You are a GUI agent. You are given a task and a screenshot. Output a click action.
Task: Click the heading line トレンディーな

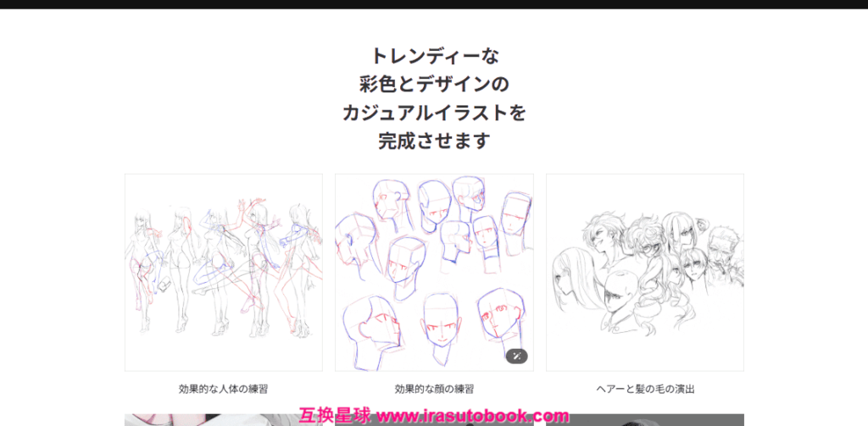434,56
